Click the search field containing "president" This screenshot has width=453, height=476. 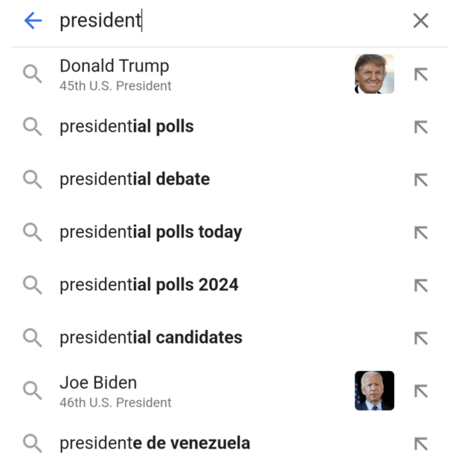tap(223, 21)
